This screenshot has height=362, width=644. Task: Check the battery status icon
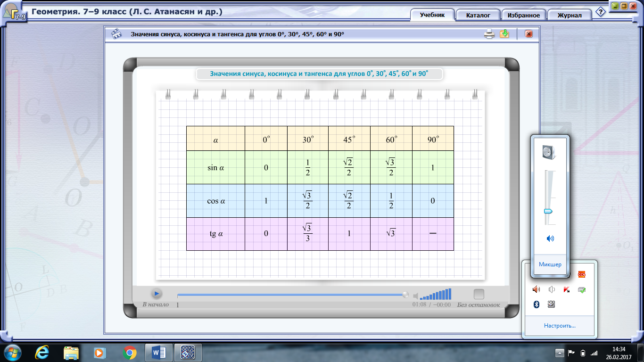[x=583, y=353]
